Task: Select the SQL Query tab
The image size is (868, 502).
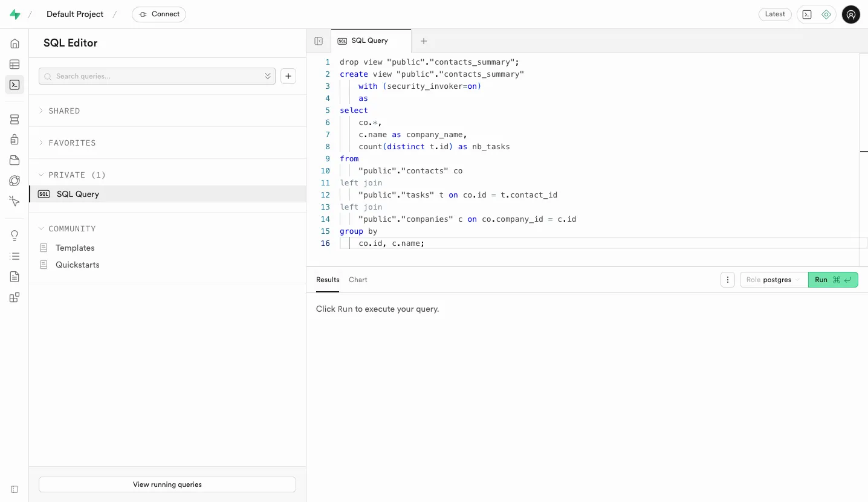Action: [371, 40]
